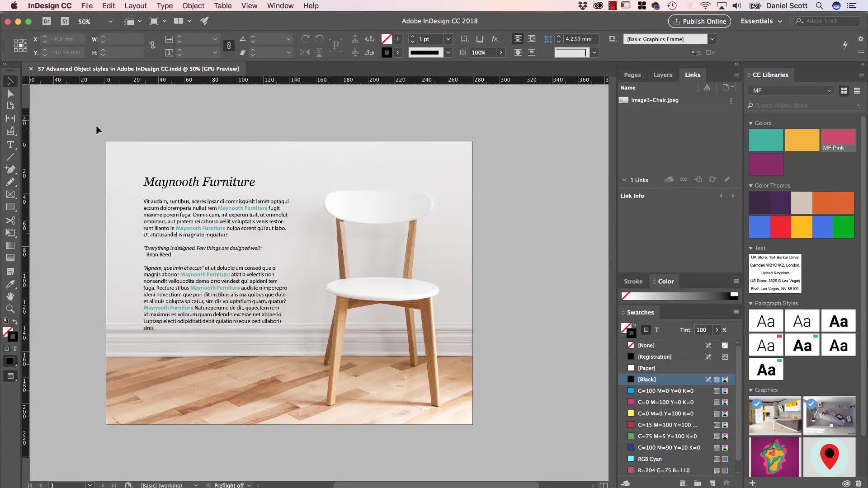Select the Gap tool

10,118
